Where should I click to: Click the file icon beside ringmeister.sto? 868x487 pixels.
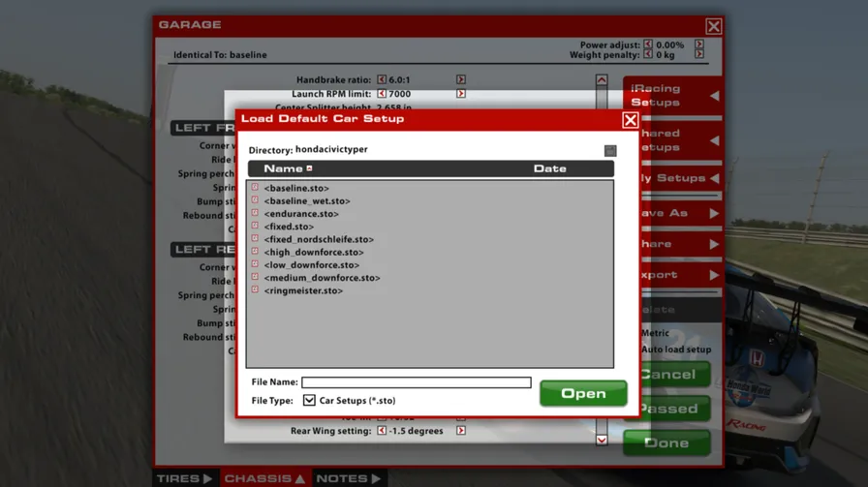point(255,289)
